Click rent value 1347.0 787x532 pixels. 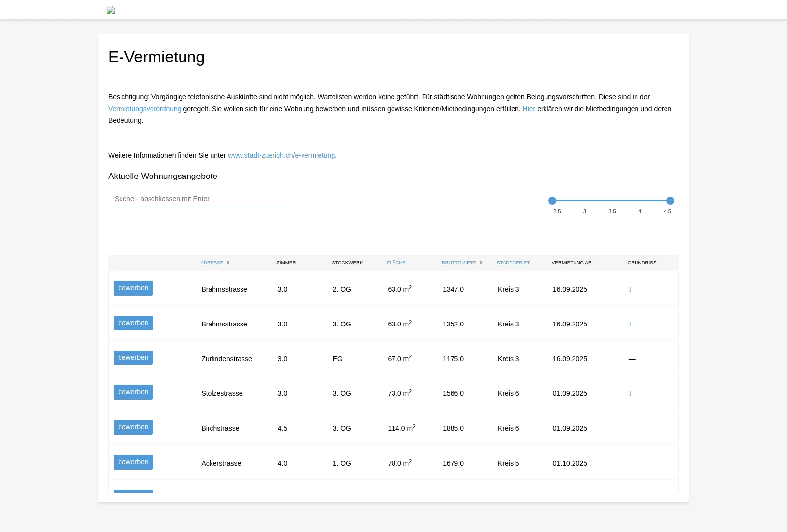pyautogui.click(x=453, y=289)
